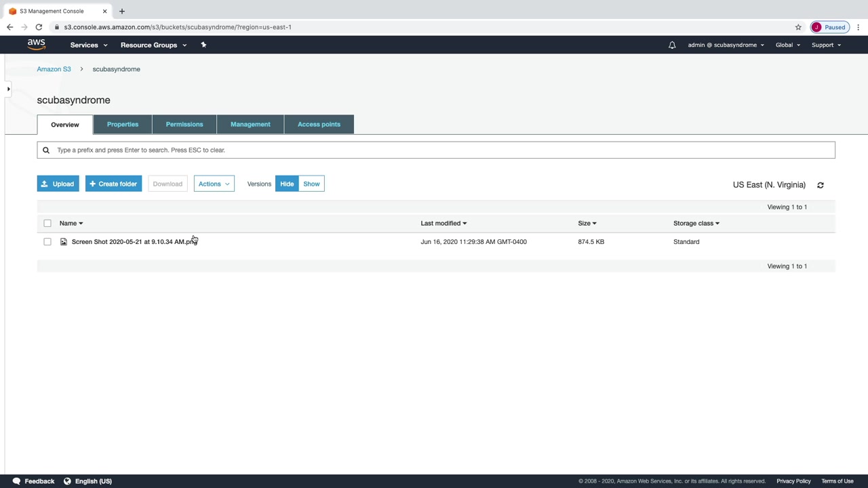Viewport: 868px width, 488px height.
Task: Sort by Storage class column header
Action: click(x=696, y=223)
